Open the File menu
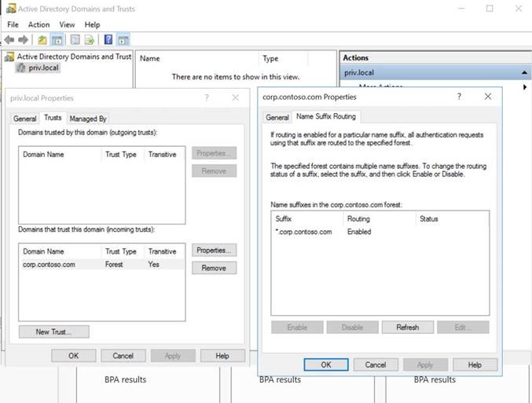The image size is (532, 403). tap(13, 25)
